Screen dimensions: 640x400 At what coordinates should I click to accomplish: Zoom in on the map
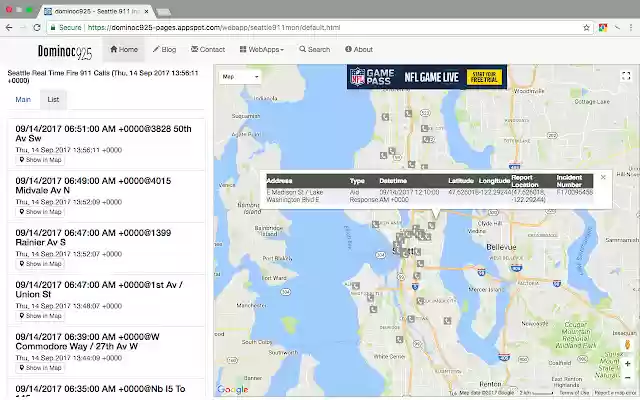(x=627, y=364)
